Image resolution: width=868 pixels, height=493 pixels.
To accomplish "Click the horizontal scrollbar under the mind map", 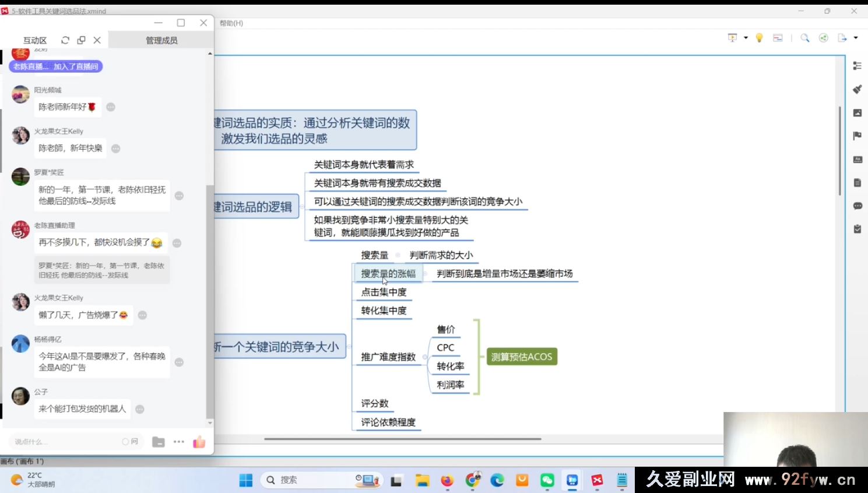I will coord(402,439).
